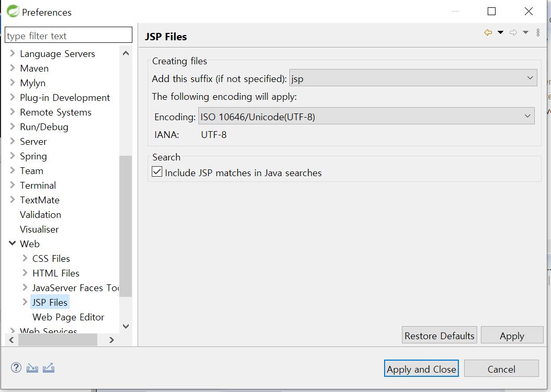Open the forward history dropdown arrow
Screen dimensions: 551x392
[526, 32]
